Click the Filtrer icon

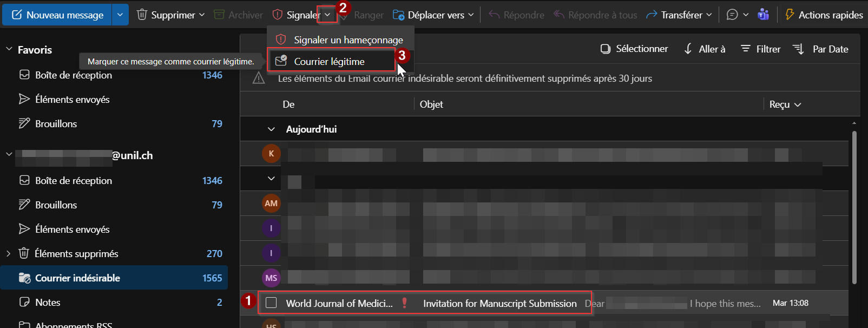pos(746,49)
